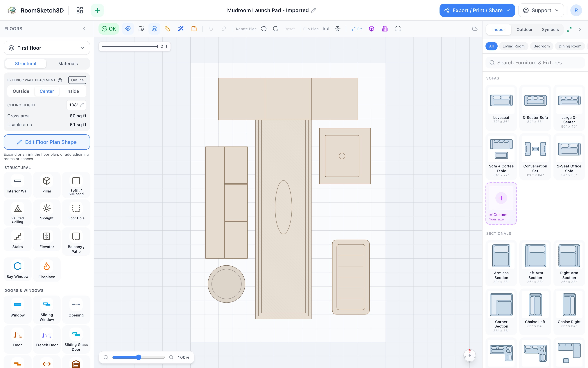Click Edit Floor Plan Shape
The height and width of the screenshot is (368, 588).
(47, 142)
